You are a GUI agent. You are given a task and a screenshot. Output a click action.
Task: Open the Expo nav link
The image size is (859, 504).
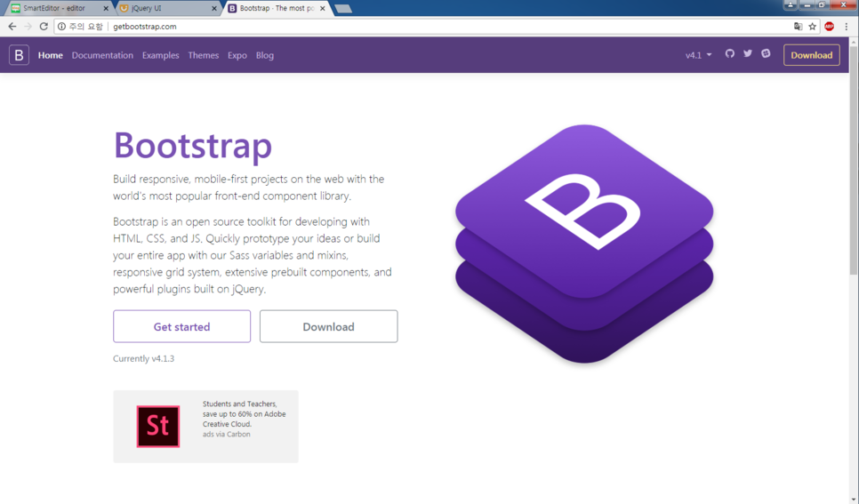pyautogui.click(x=237, y=55)
